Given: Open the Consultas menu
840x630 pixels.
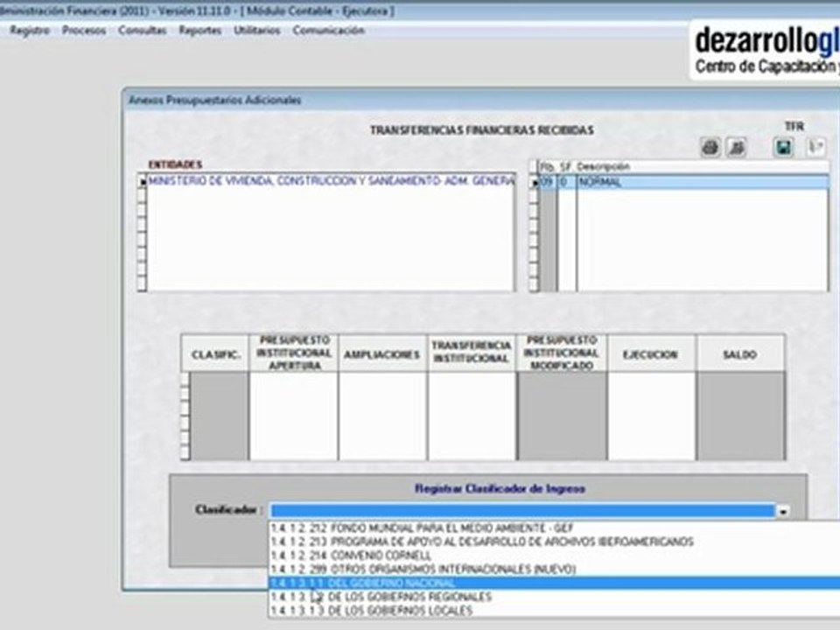Looking at the screenshot, I should pyautogui.click(x=143, y=31).
